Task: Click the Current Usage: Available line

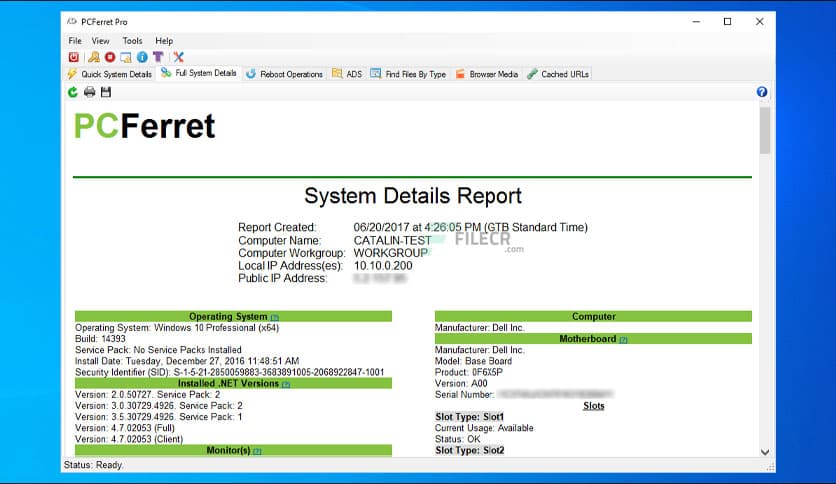Action: point(484,428)
